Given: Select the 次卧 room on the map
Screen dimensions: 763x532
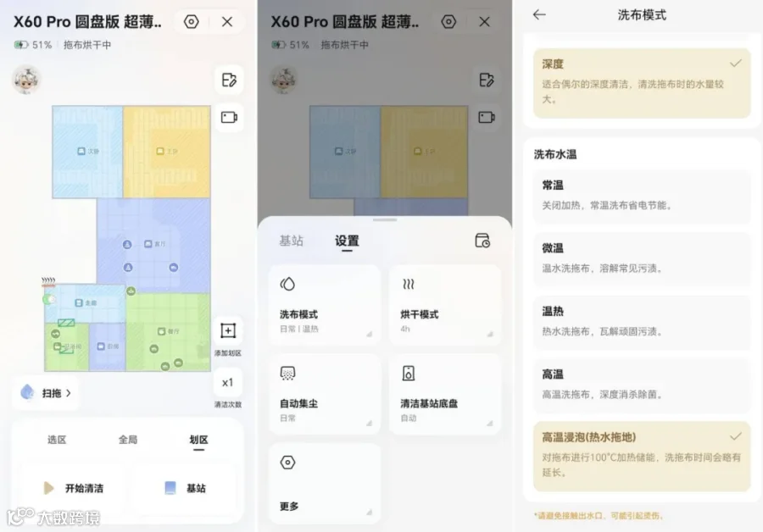Looking at the screenshot, I should point(88,152).
